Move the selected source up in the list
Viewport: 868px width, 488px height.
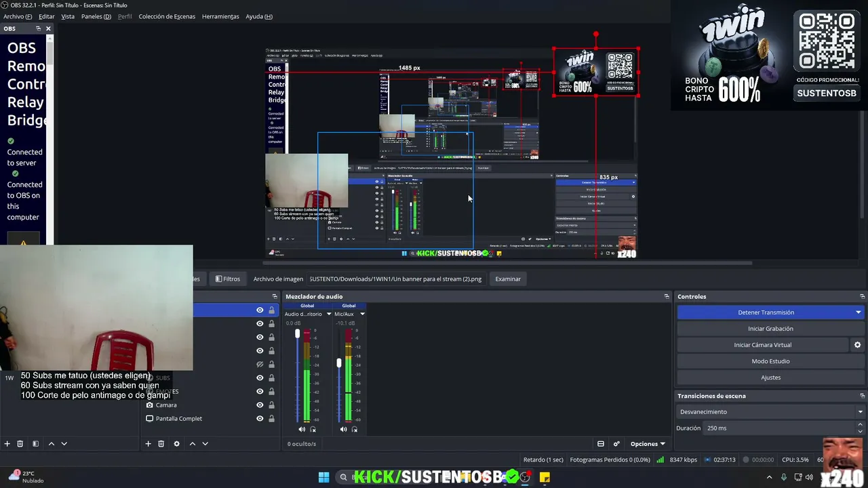coord(193,444)
